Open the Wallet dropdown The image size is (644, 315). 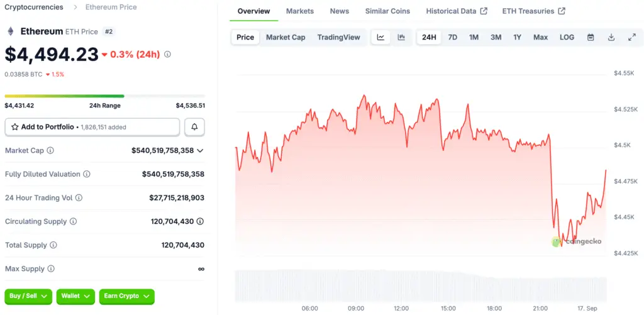[x=75, y=296]
